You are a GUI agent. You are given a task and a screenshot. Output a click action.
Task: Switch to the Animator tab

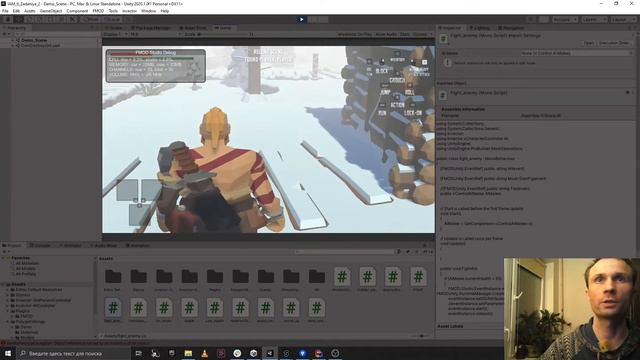pos(70,245)
